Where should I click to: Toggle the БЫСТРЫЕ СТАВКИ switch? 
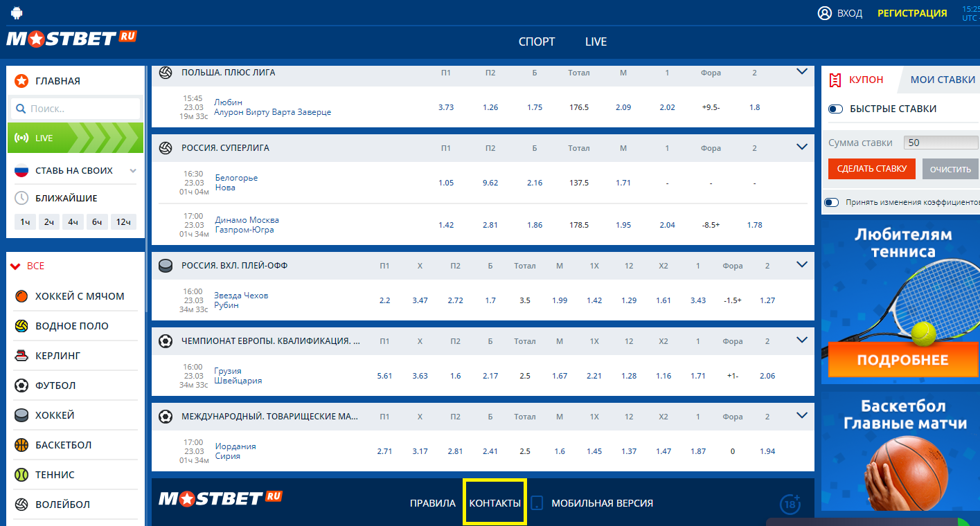835,109
